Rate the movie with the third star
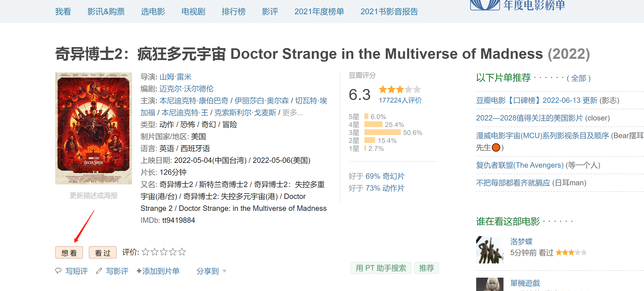Image resolution: width=644 pixels, height=291 pixels. coord(164,252)
